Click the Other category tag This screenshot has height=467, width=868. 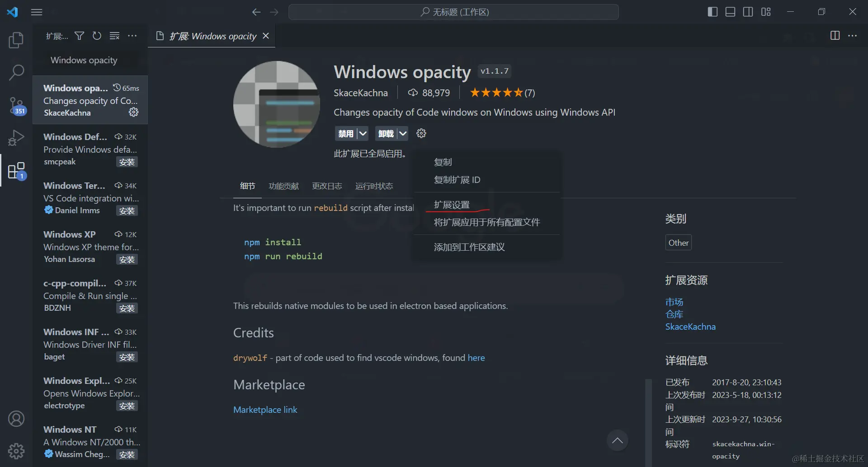pos(678,243)
